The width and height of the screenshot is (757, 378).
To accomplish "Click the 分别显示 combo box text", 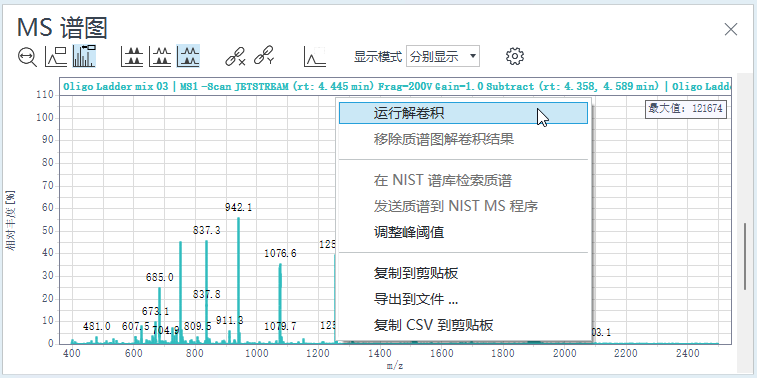I will click(x=434, y=57).
